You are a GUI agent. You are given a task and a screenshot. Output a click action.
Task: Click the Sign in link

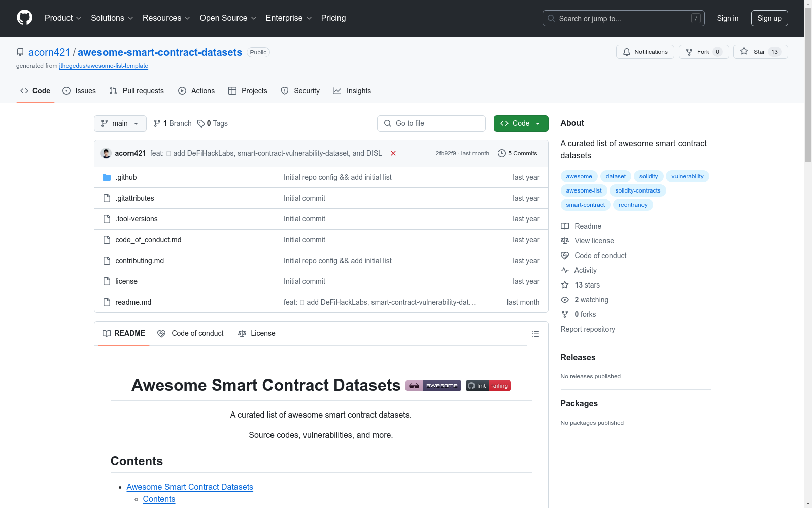click(728, 18)
